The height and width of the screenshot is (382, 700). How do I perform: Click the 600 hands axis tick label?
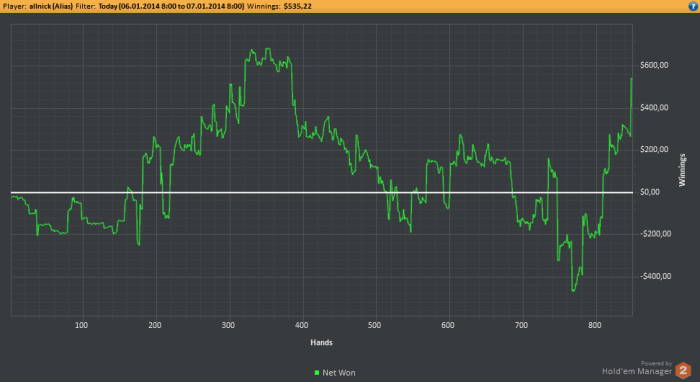[448, 325]
